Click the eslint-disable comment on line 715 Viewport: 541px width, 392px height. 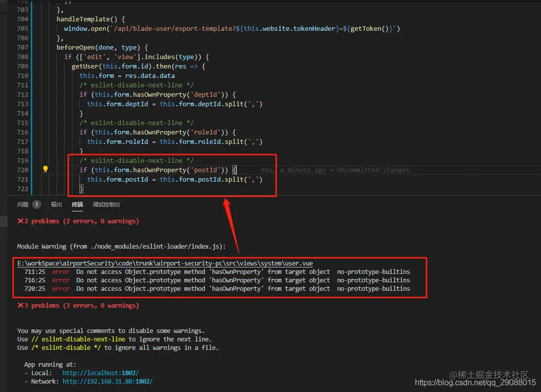click(136, 123)
